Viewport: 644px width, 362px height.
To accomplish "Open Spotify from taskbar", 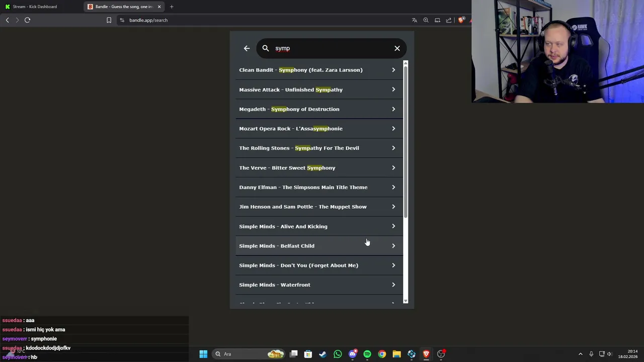I will 367,354.
